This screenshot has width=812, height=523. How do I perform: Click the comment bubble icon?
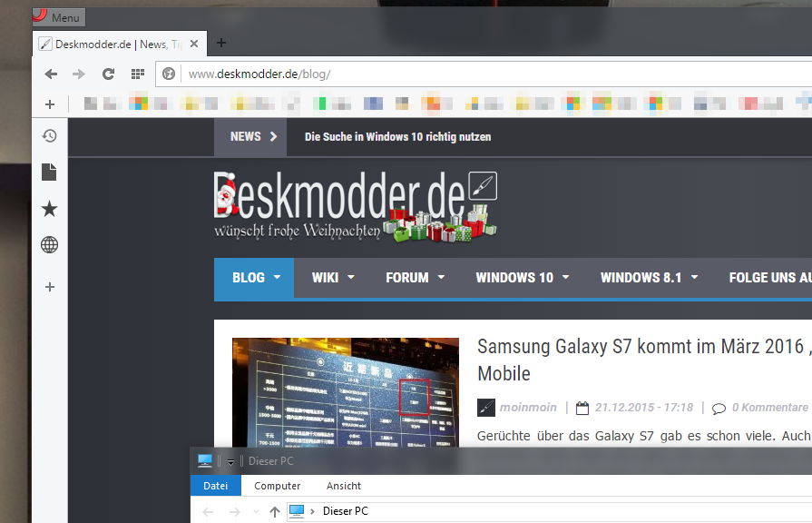[x=719, y=409]
